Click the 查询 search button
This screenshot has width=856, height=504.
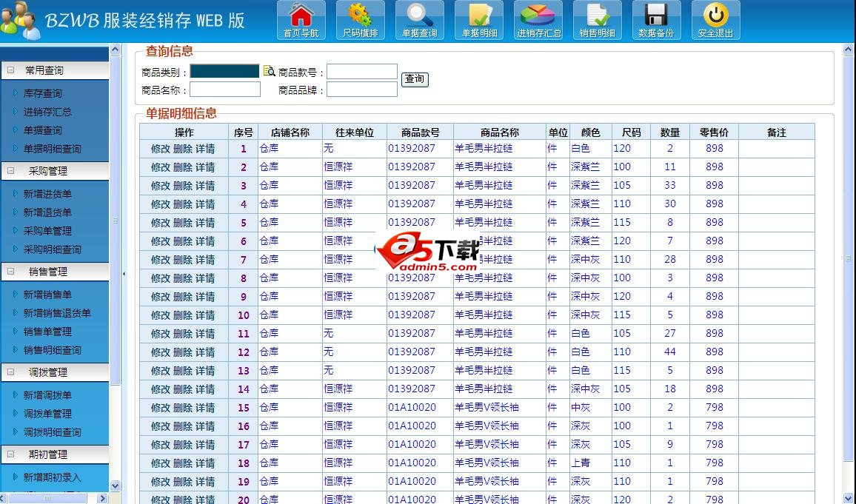[415, 79]
